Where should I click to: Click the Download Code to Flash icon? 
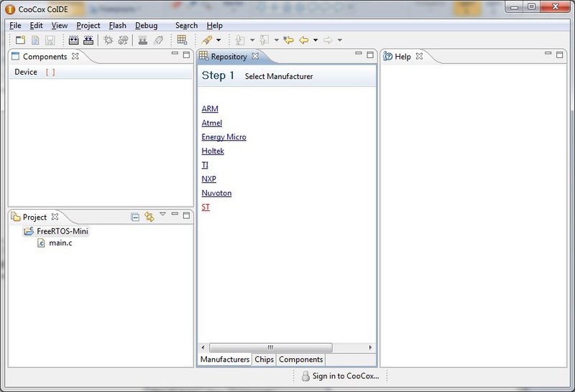pyautogui.click(x=142, y=40)
